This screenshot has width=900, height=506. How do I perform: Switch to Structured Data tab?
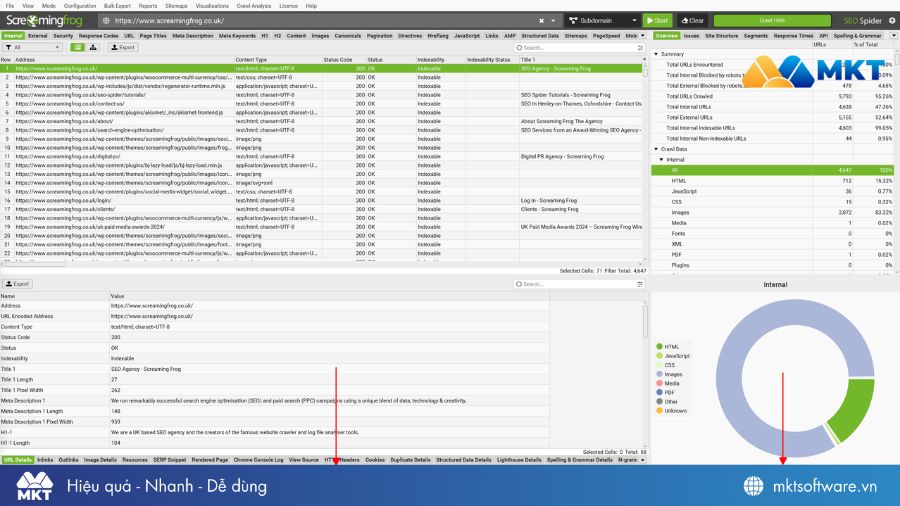[x=540, y=36]
